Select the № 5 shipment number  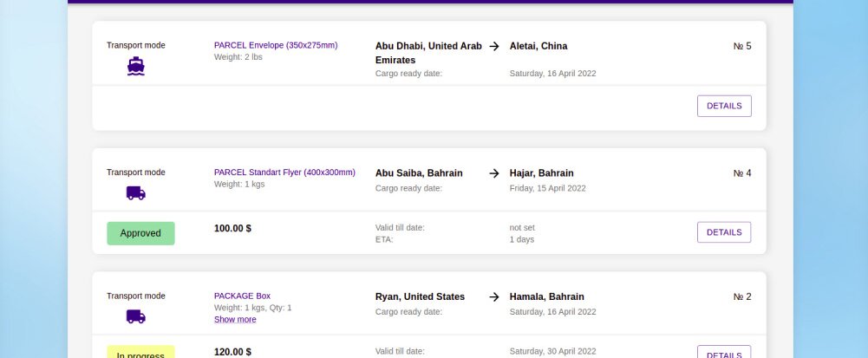[x=742, y=46]
